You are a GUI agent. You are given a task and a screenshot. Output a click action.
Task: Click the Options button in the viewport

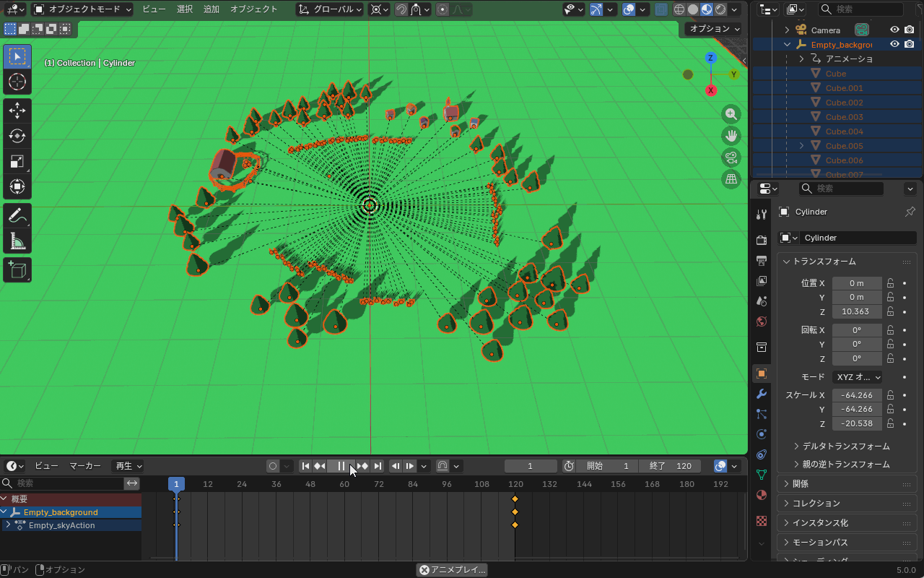point(714,29)
